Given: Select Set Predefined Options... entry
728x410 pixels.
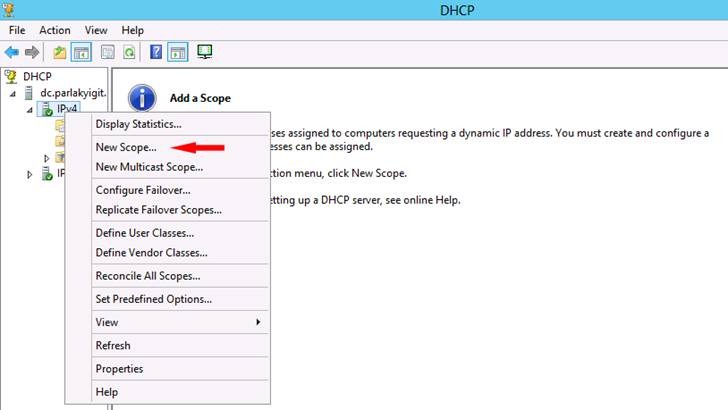Looking at the screenshot, I should coord(153,299).
